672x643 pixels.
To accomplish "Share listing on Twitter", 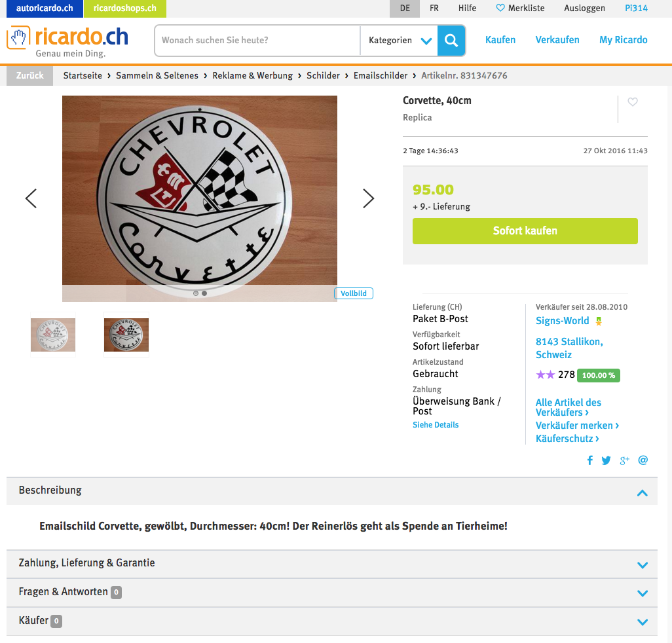I will click(606, 460).
